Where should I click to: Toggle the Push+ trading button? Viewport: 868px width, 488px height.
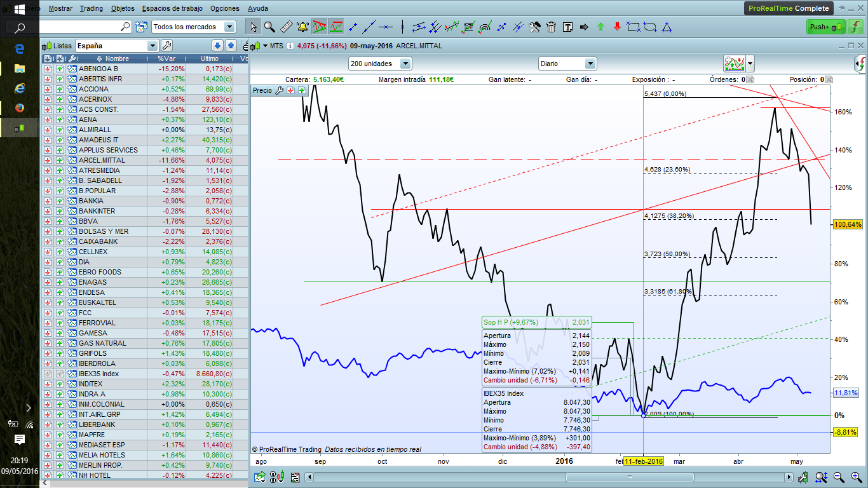coord(826,27)
